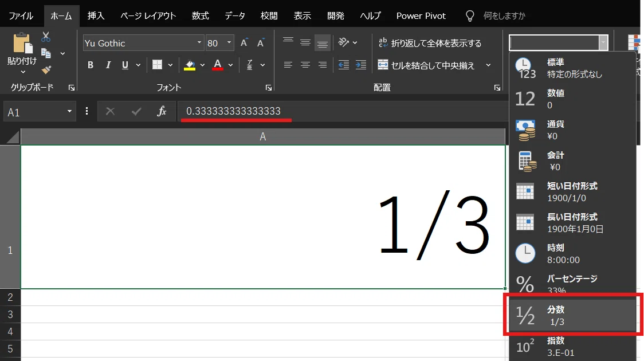The width and height of the screenshot is (644, 361).
Task: Align cell text to vertical middle
Action: (305, 42)
